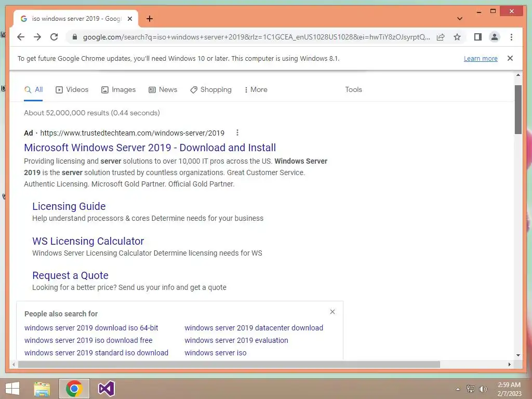Screen dimensions: 532x399
Task: Open Chrome three-dot menu
Action: (x=511, y=37)
